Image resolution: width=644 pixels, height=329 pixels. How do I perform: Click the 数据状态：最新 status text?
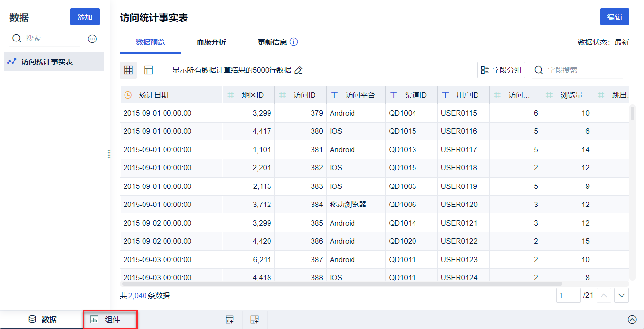tap(603, 42)
